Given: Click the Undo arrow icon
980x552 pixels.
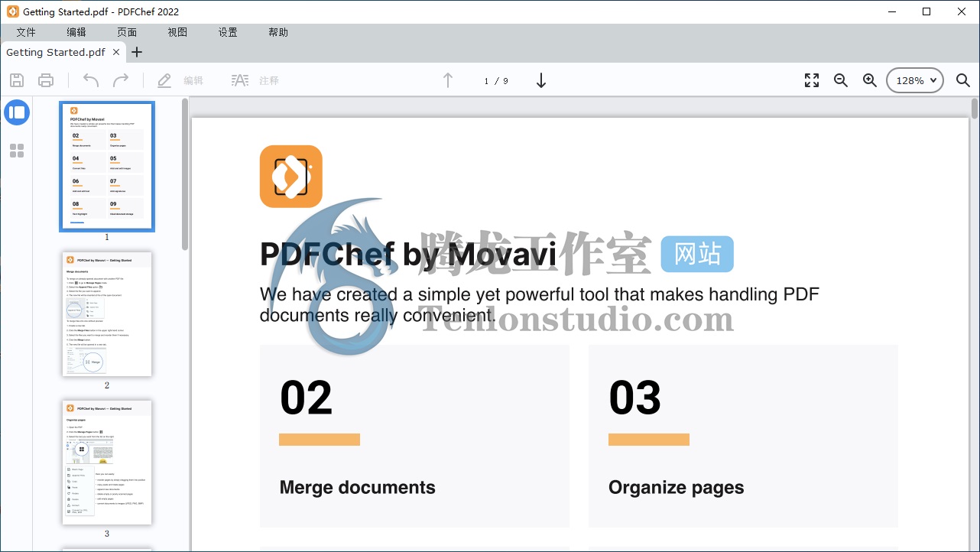Looking at the screenshot, I should point(91,80).
